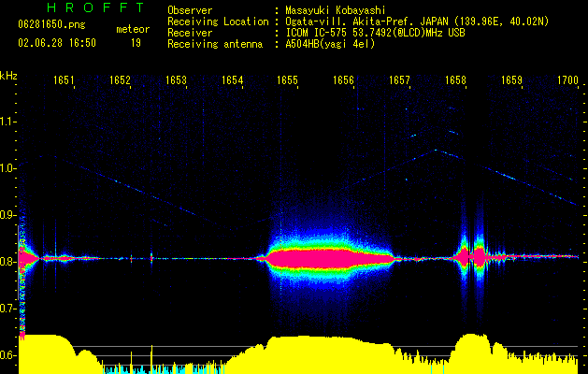
Task: Click the double-burst echo after 1658
Action: click(x=472, y=257)
